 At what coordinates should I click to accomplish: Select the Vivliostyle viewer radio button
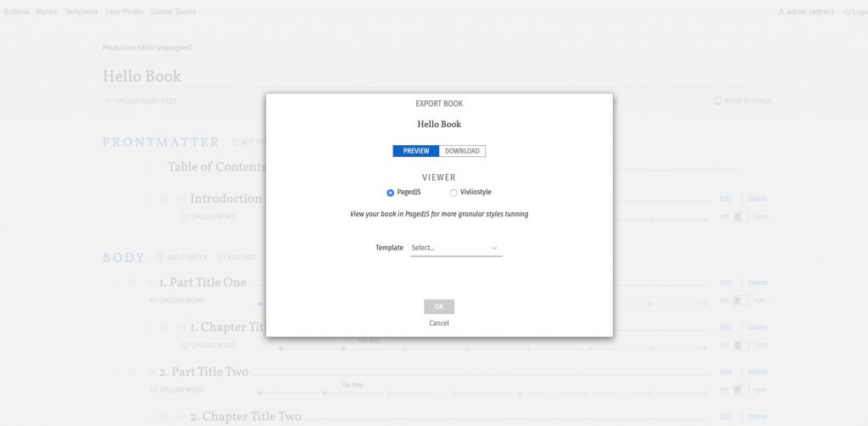coord(453,193)
